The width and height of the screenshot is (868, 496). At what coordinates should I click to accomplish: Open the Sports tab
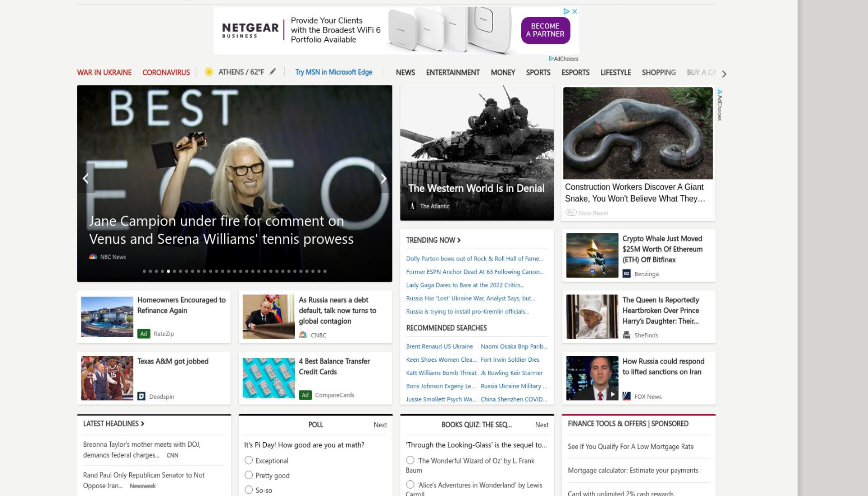(538, 72)
